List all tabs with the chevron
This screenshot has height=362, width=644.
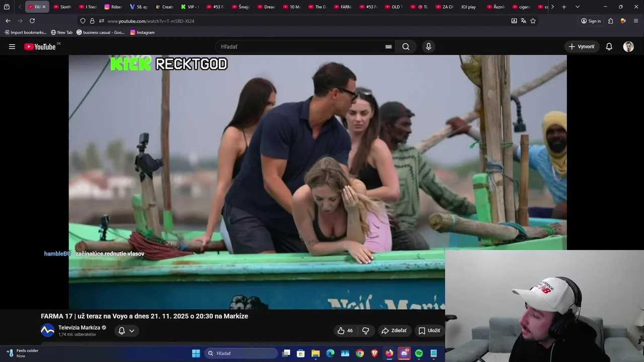(x=578, y=7)
